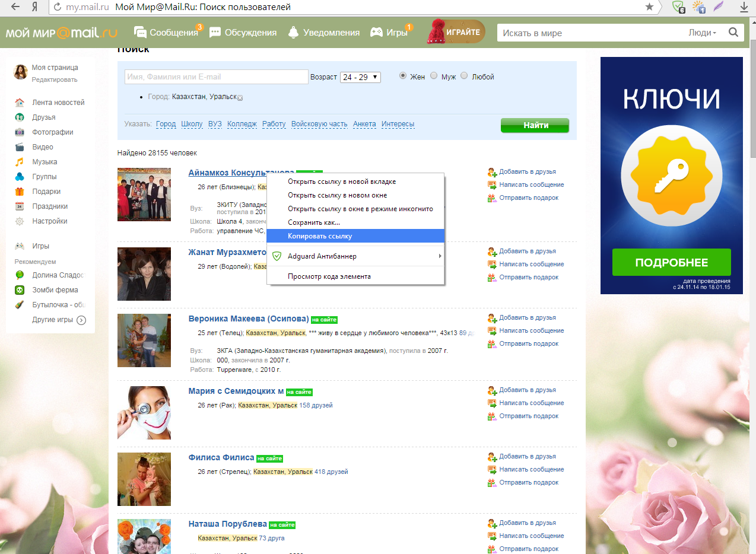
Task: Open Вероника Макеева (Осипова) profile
Action: click(249, 319)
